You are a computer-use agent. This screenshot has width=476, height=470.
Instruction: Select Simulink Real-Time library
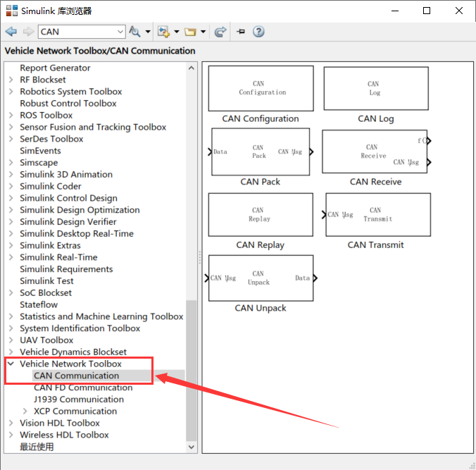coord(58,257)
